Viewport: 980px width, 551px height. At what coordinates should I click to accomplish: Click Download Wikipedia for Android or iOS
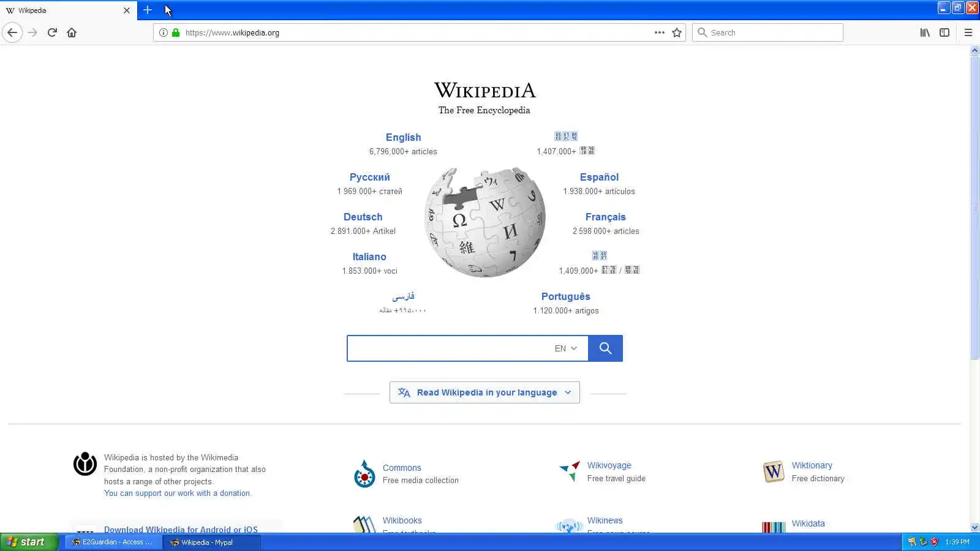[181, 530]
